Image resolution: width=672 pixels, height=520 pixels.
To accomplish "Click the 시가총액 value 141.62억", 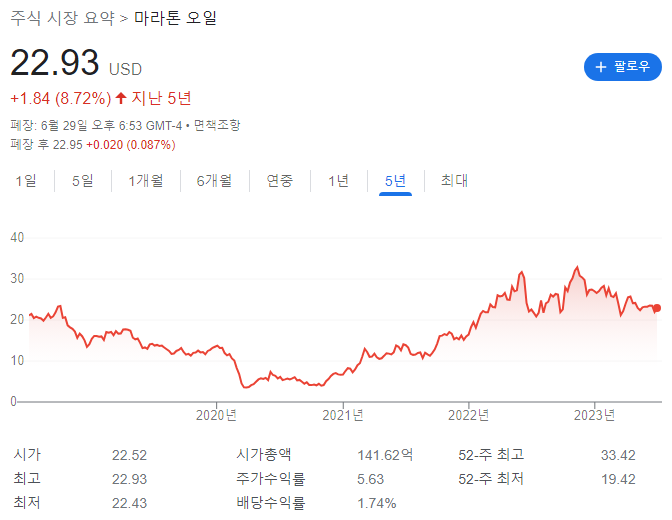I will pos(385,455).
